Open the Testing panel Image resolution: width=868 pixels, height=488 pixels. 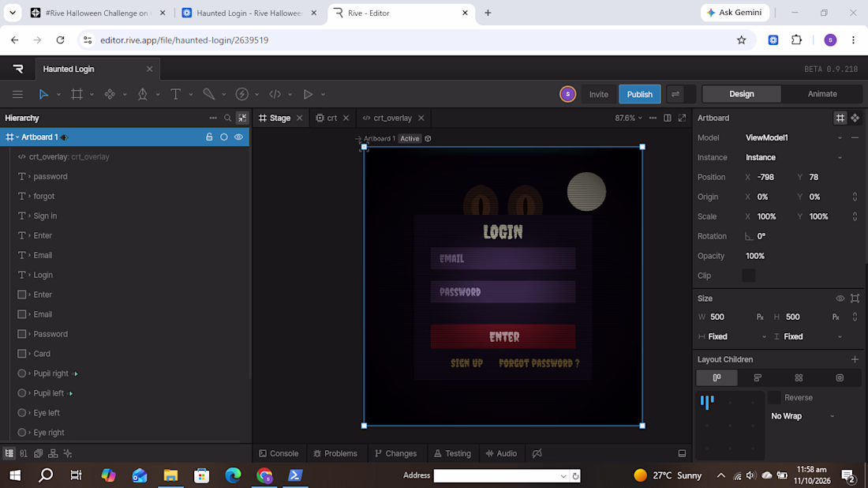[452, 454]
